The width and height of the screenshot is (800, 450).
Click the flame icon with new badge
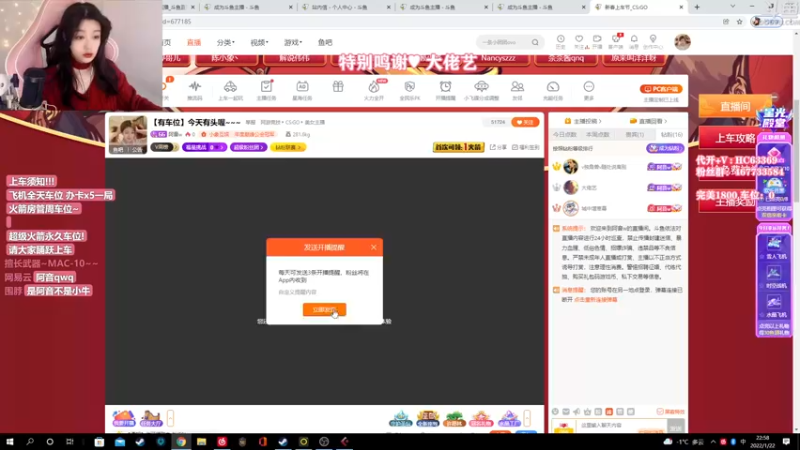click(374, 89)
